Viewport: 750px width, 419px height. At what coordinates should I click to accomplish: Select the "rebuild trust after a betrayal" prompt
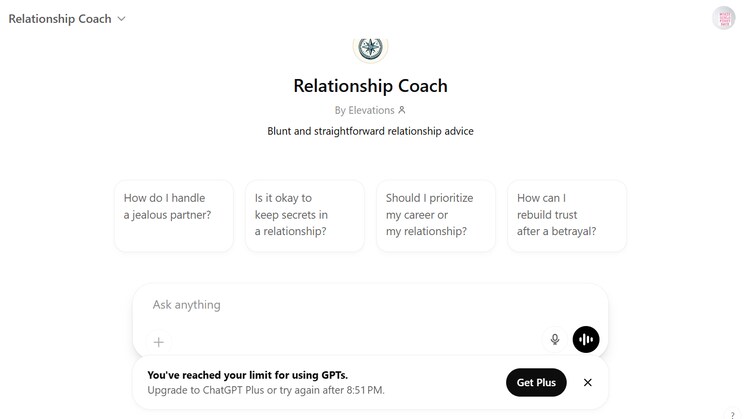pos(567,215)
